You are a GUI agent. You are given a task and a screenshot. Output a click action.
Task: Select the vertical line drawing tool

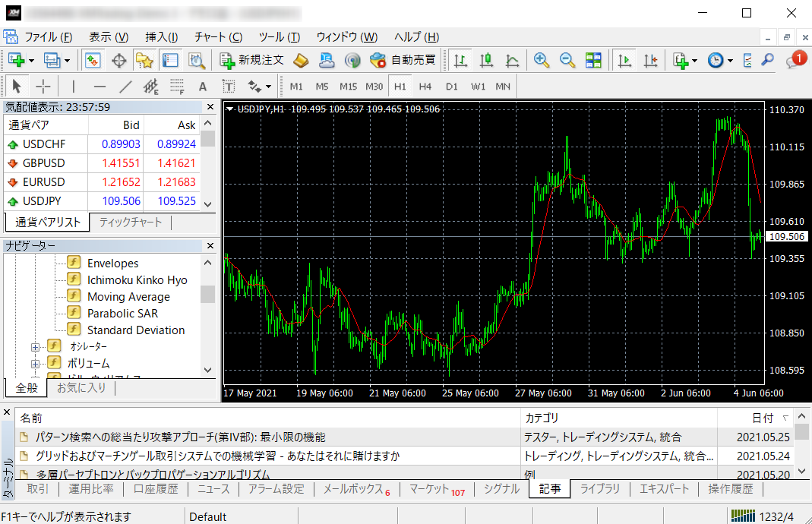click(x=74, y=86)
